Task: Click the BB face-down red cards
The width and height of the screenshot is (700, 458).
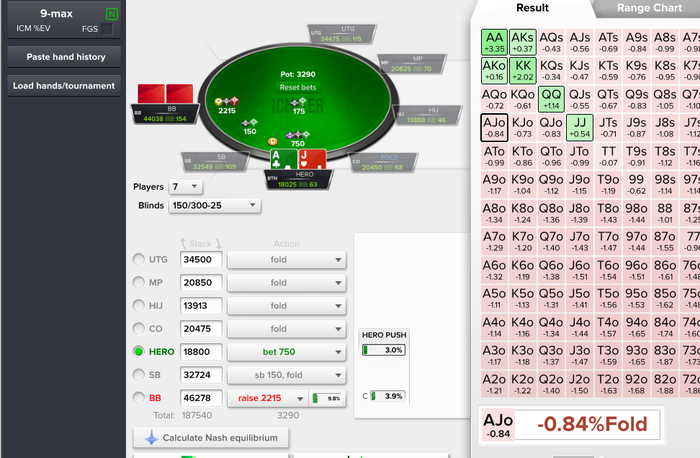Action: tap(165, 94)
